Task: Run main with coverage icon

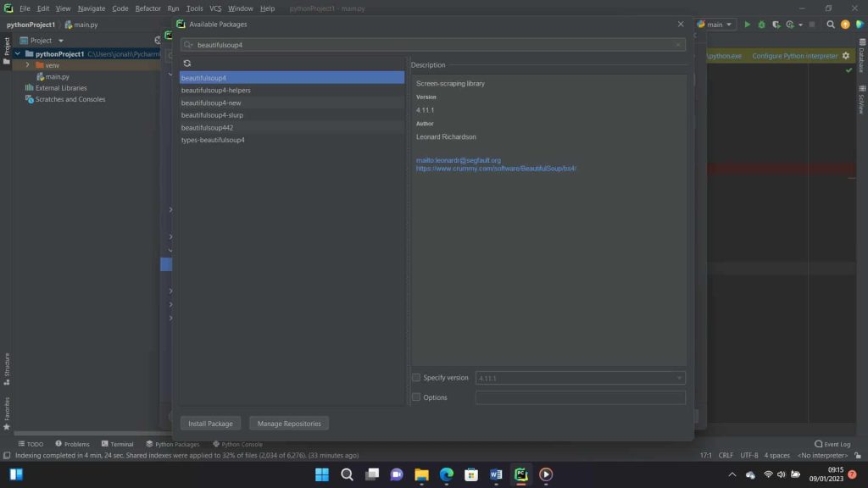Action: pyautogui.click(x=775, y=24)
